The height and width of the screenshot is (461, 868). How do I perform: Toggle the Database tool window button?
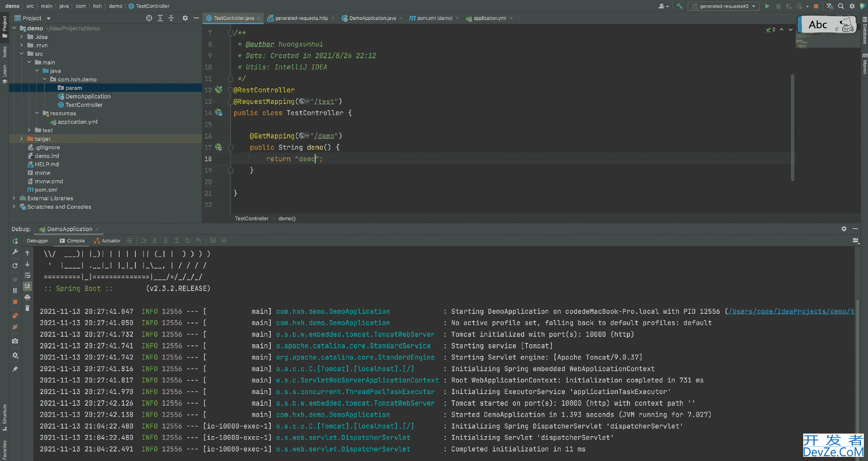864,30
